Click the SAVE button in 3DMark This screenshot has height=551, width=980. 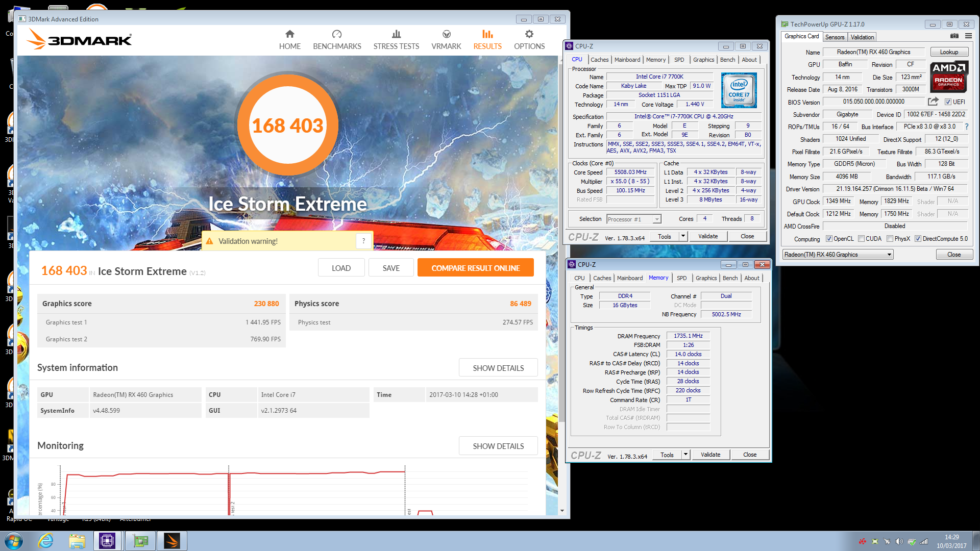(391, 268)
